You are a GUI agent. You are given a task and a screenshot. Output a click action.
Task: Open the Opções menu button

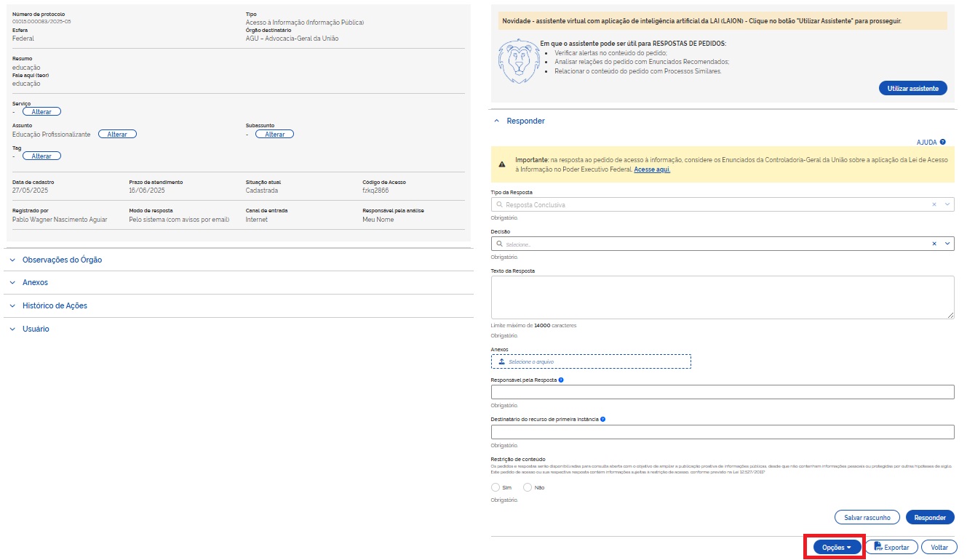tap(832, 547)
